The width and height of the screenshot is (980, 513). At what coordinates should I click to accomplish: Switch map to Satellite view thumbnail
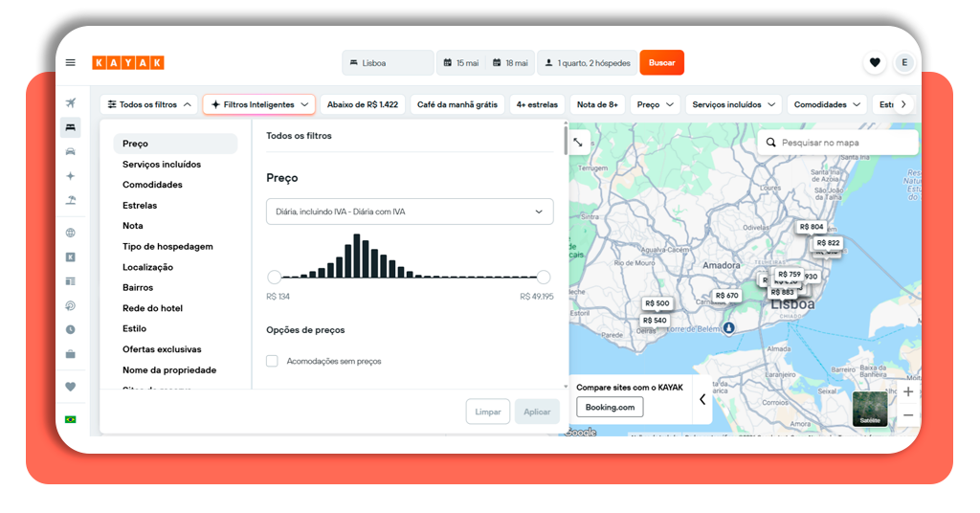pos(870,410)
